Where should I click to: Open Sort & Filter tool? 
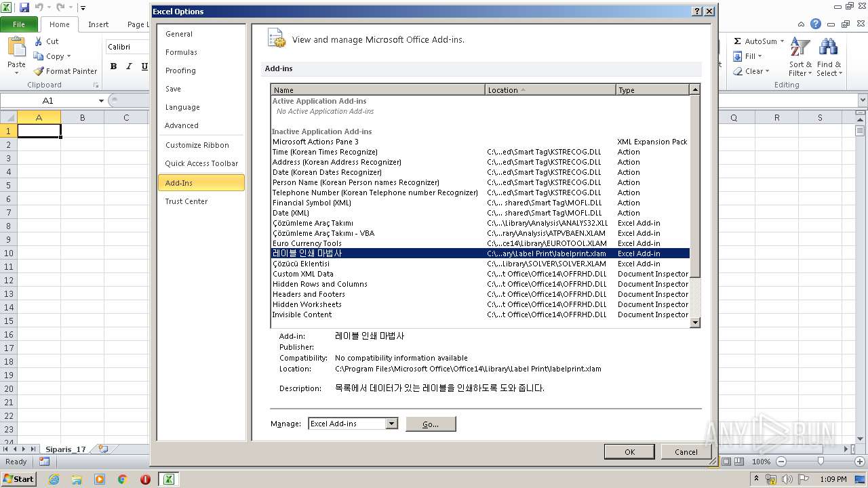pos(800,58)
